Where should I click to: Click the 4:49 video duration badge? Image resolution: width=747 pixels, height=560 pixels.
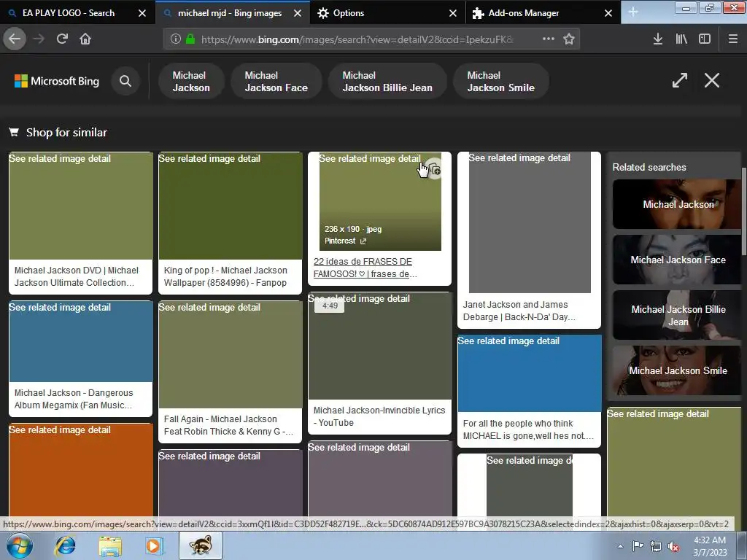(329, 306)
